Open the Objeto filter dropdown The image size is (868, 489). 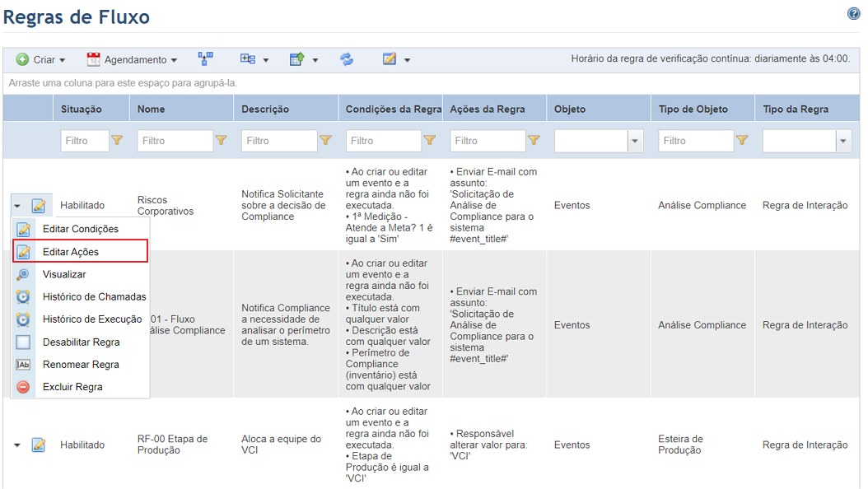click(x=635, y=141)
